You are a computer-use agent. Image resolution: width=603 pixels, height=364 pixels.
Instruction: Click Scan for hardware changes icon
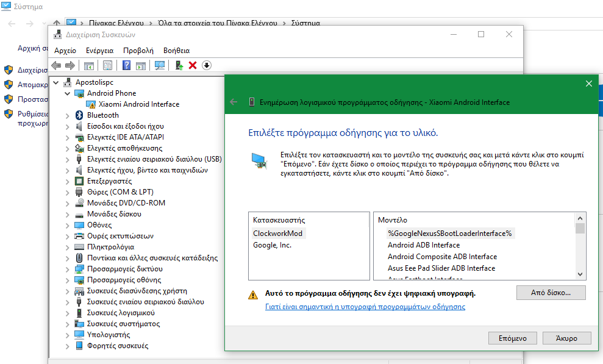click(160, 65)
